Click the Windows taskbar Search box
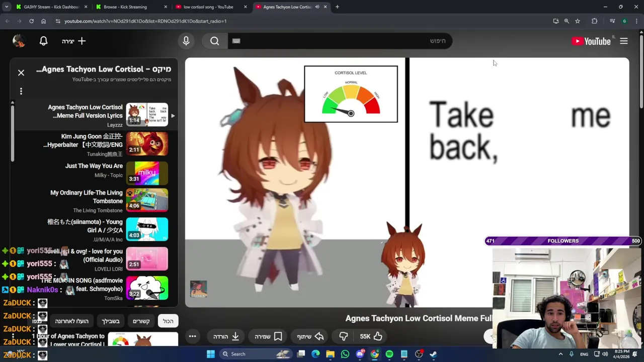The height and width of the screenshot is (362, 644). 257,354
